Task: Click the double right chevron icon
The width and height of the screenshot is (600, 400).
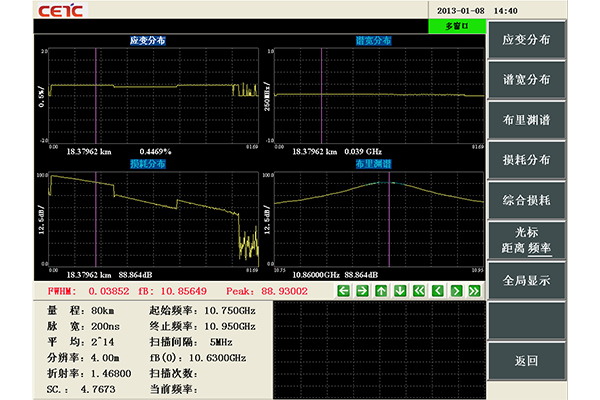Action: (474, 291)
